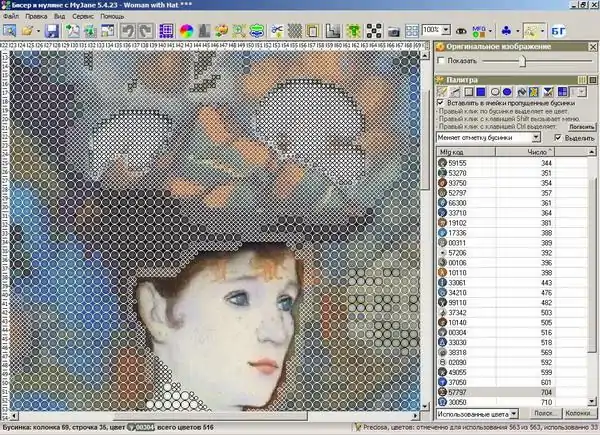The height and width of the screenshot is (435, 600).
Task: Click the Погасить button
Action: 582,127
